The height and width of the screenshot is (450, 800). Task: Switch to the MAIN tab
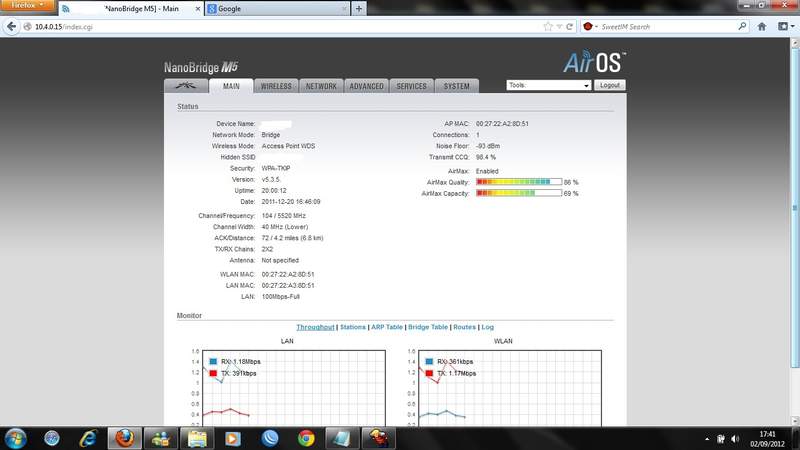point(231,86)
